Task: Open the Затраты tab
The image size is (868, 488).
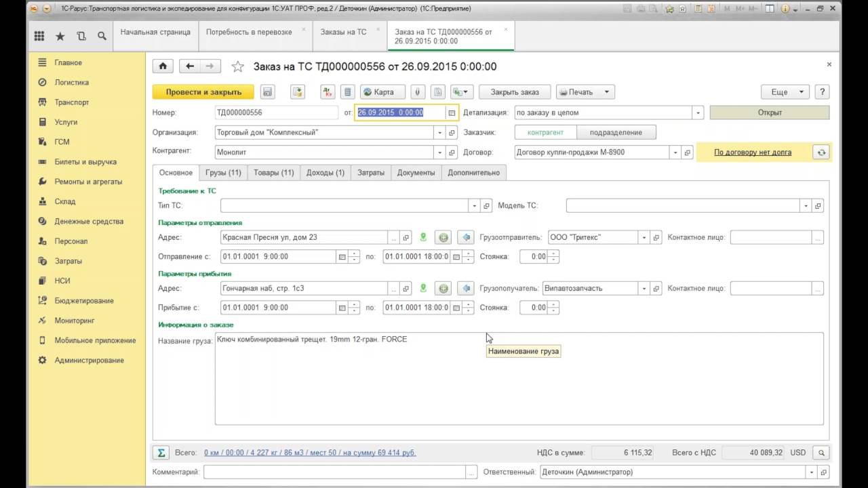Action: [x=371, y=173]
